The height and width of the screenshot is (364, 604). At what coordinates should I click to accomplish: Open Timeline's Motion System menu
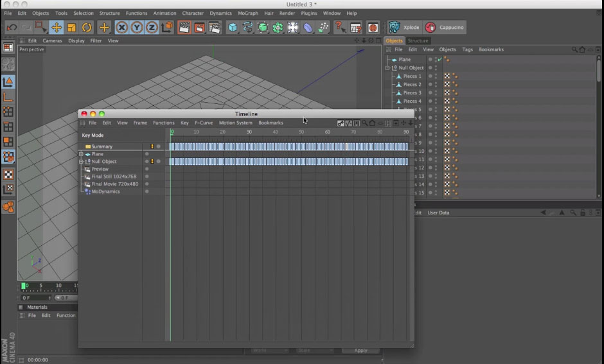coord(235,123)
